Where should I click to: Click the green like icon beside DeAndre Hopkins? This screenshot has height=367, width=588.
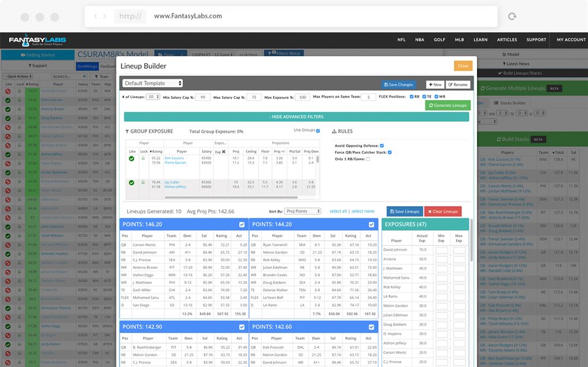point(8,254)
